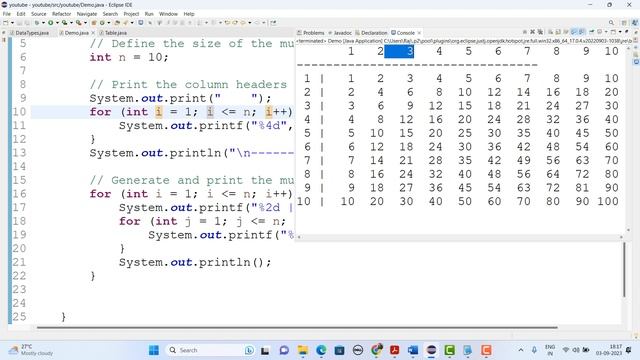640x360 pixels.
Task: Close the Console view tab
Action: (419, 33)
